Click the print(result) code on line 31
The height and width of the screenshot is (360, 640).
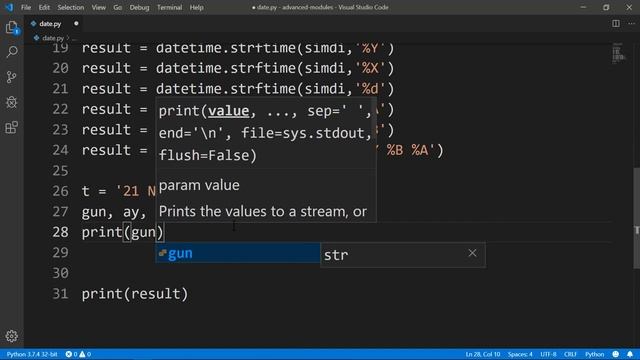(135, 293)
